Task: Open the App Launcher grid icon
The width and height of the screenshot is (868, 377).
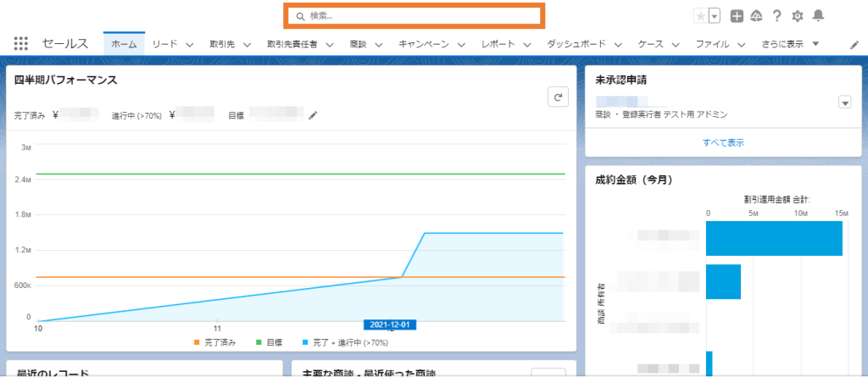Action: click(x=20, y=44)
